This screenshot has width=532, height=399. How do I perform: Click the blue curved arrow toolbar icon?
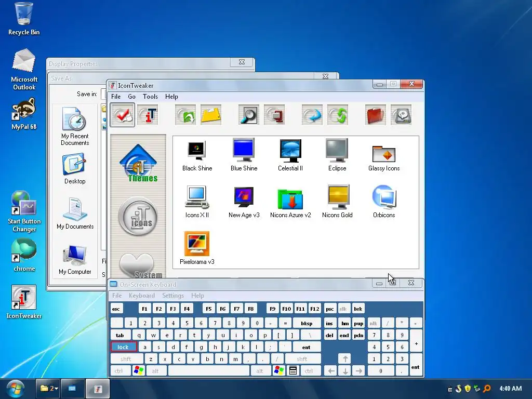click(312, 115)
